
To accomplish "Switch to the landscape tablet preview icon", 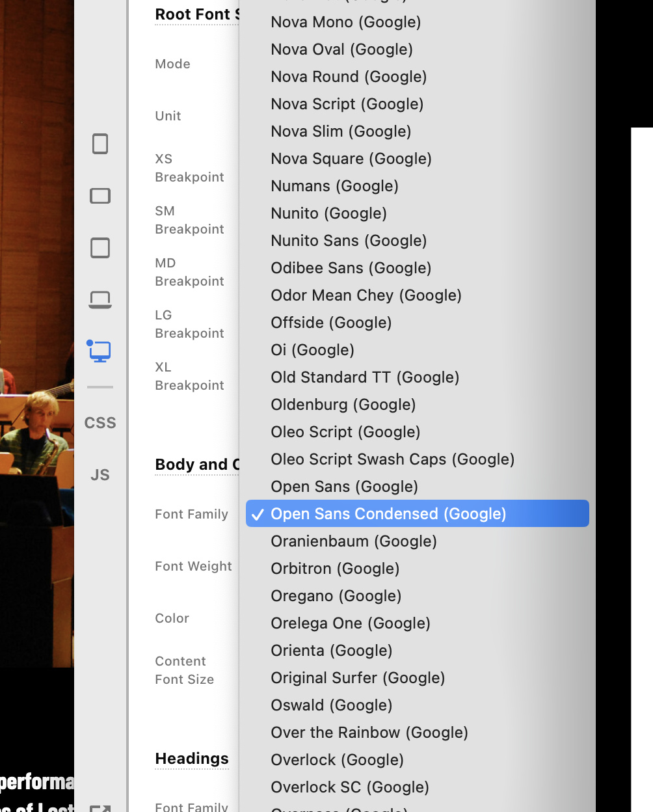I will tap(100, 196).
